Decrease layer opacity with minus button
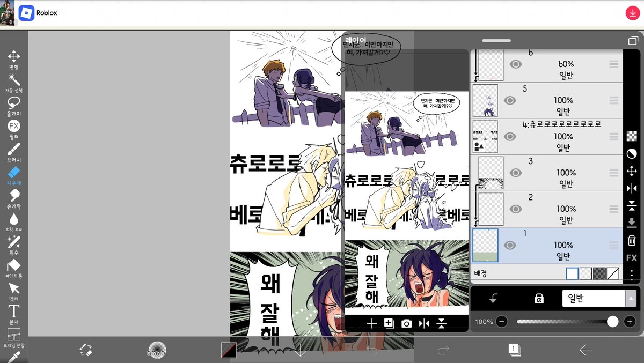Screen dimensions: 644x363 502,322
